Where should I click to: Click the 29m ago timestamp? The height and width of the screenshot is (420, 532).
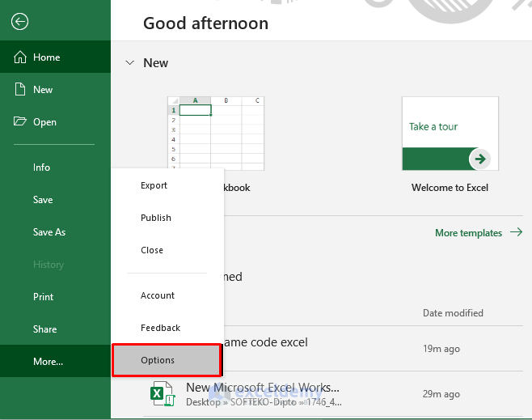click(x=441, y=394)
